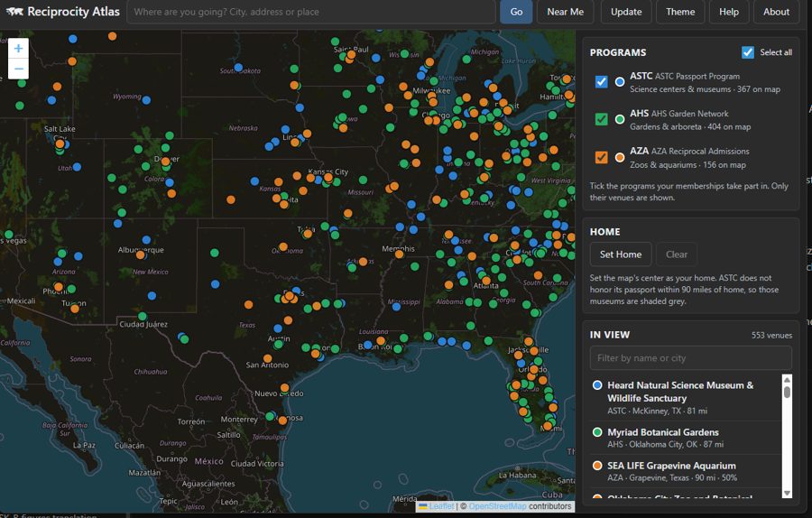Screen dimensions: 812x518
Task: Click the Near Me button
Action: 566,12
